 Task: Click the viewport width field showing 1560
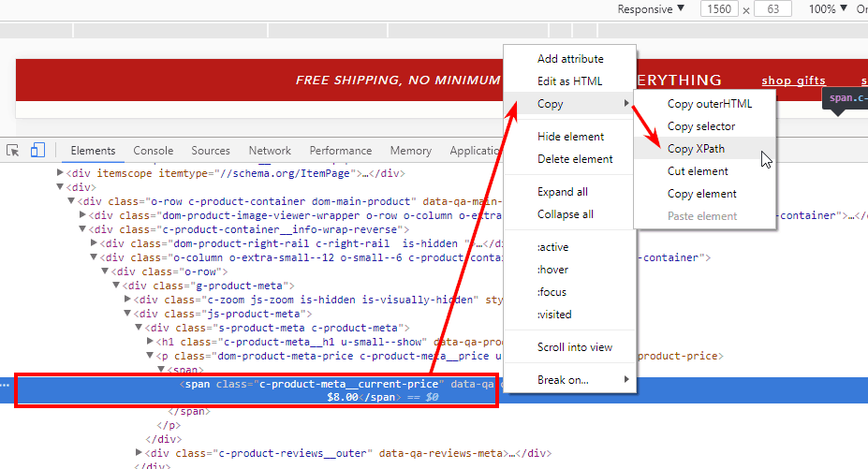click(x=717, y=9)
